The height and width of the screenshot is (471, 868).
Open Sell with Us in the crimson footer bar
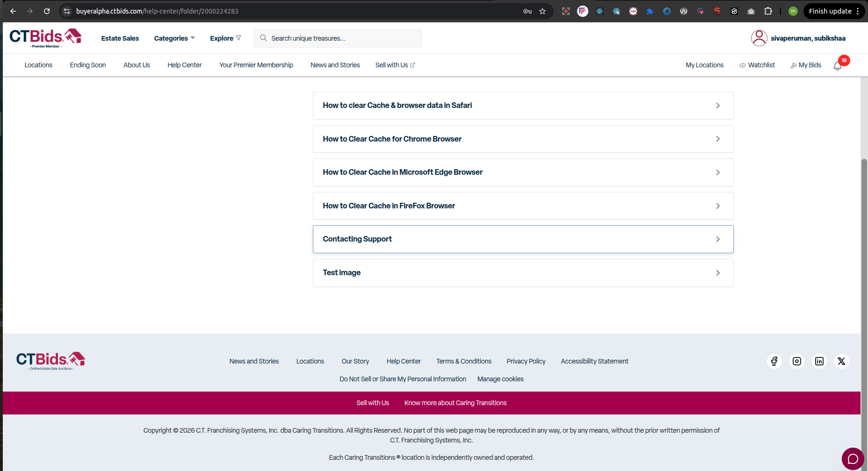[373, 403]
